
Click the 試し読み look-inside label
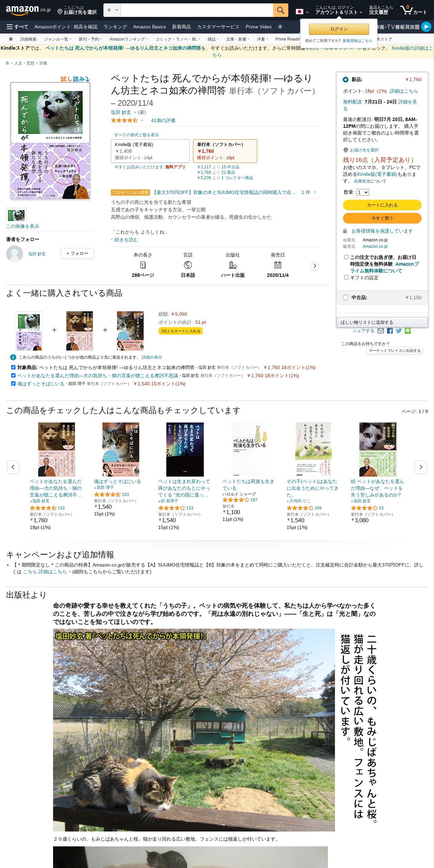click(x=75, y=79)
